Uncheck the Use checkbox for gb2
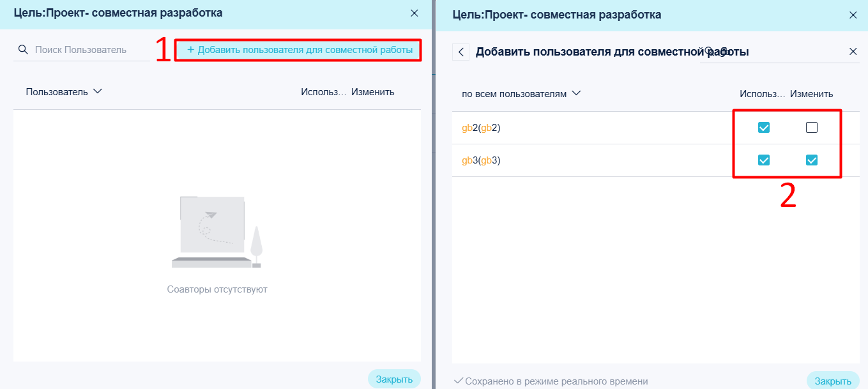This screenshot has width=868, height=389. click(763, 128)
